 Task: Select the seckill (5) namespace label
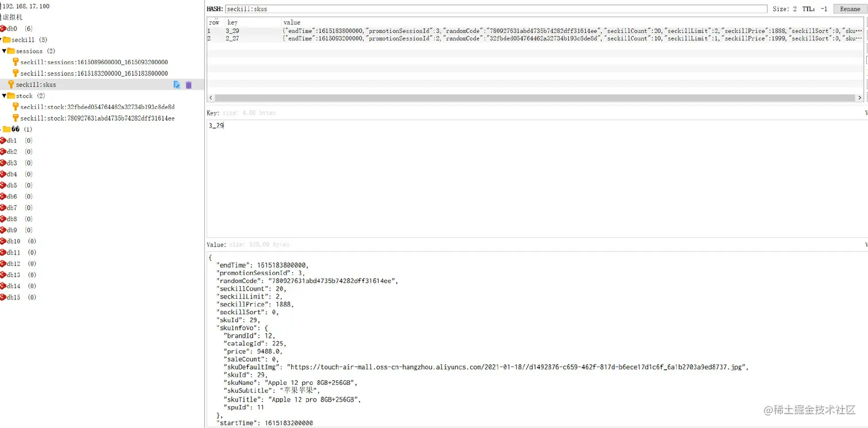coord(29,40)
